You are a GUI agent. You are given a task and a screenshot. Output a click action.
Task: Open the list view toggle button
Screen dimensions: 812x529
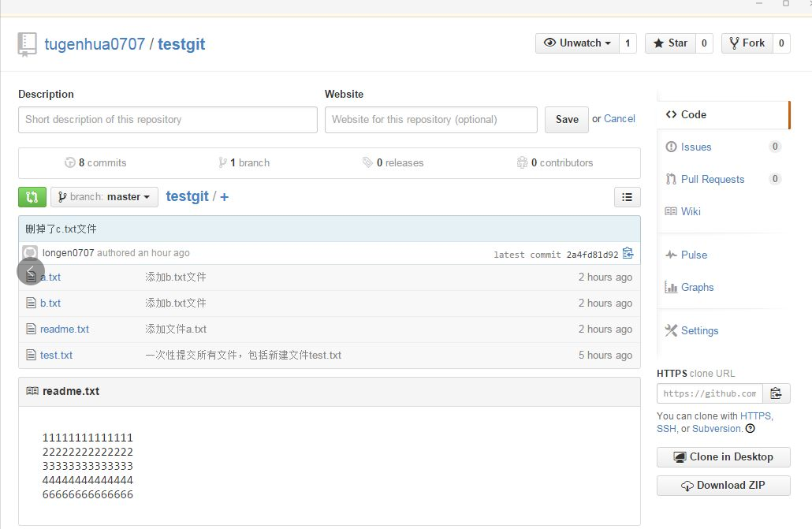tap(627, 197)
